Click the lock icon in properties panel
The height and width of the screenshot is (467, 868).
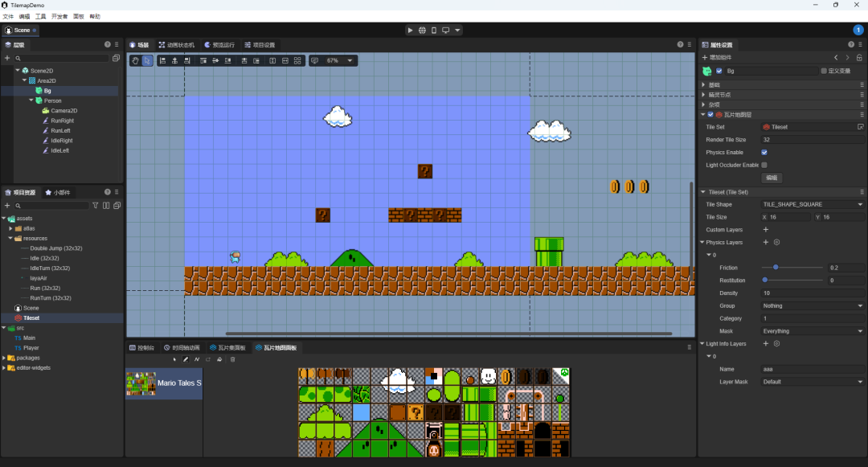859,58
